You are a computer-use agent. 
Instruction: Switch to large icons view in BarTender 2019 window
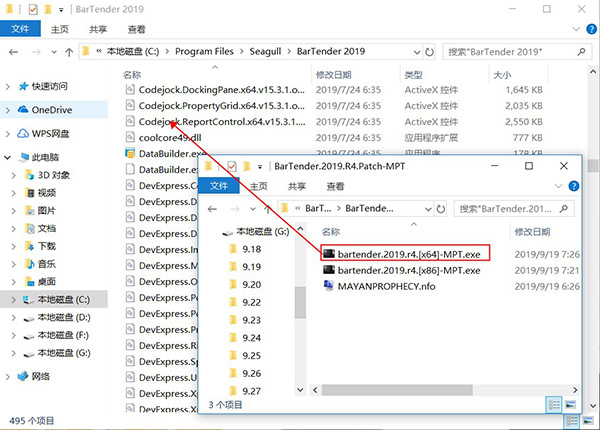click(588, 421)
